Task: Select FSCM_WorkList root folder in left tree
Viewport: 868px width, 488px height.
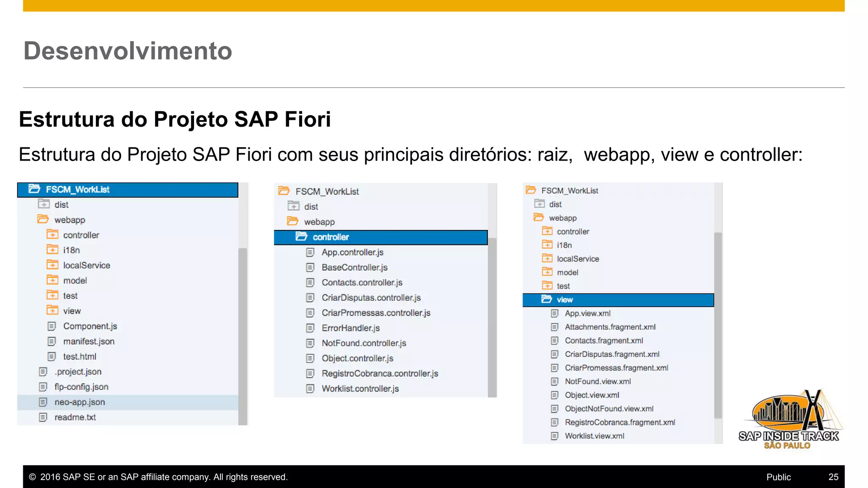Action: [128, 189]
